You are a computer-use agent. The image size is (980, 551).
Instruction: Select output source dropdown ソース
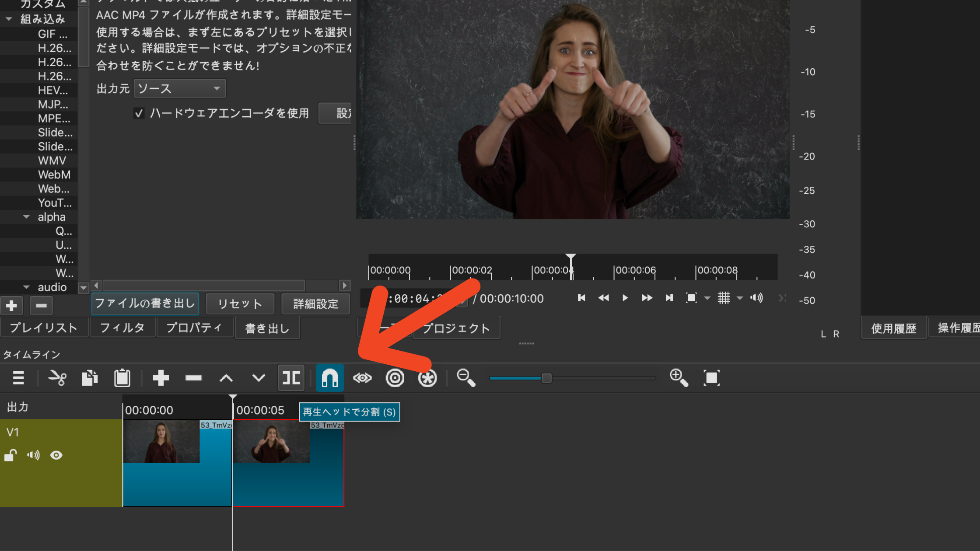pyautogui.click(x=178, y=88)
